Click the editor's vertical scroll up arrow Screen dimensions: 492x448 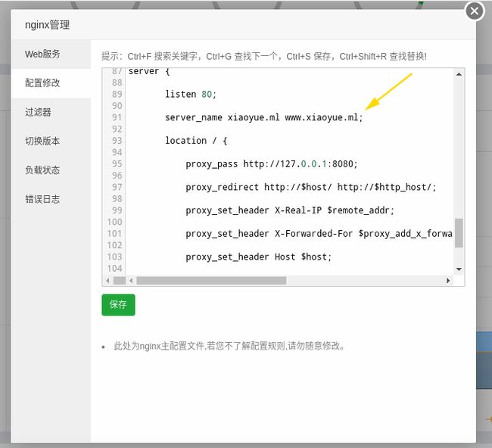point(459,74)
